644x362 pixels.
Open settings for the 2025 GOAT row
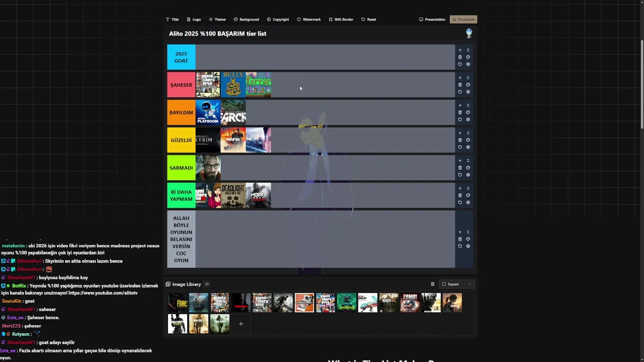tap(468, 64)
